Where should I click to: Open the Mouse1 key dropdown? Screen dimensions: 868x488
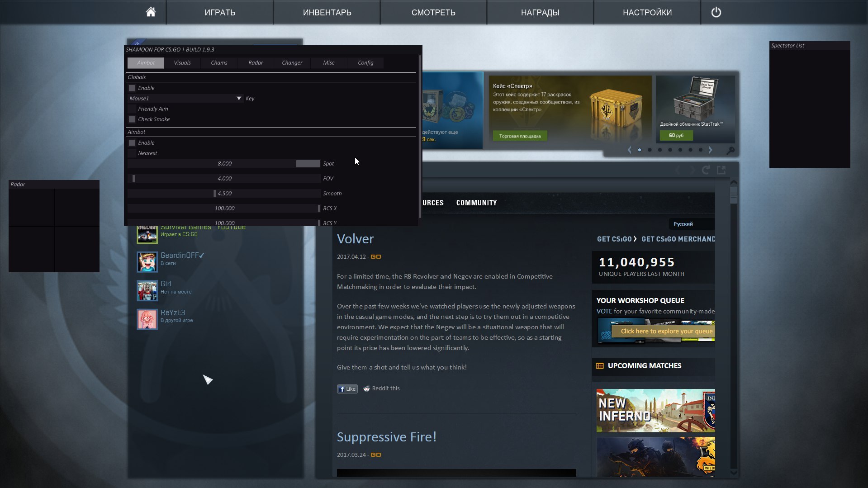point(185,99)
